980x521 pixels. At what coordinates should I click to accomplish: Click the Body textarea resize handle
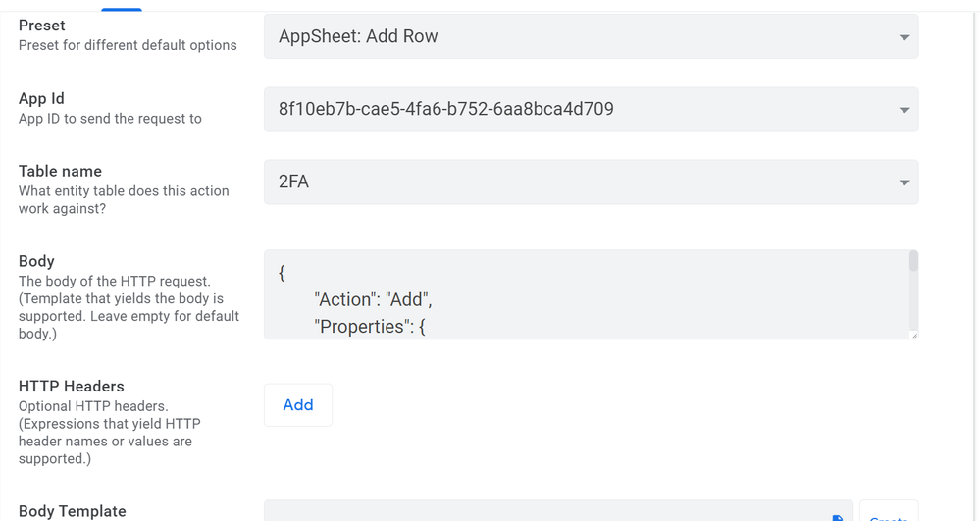(914, 336)
